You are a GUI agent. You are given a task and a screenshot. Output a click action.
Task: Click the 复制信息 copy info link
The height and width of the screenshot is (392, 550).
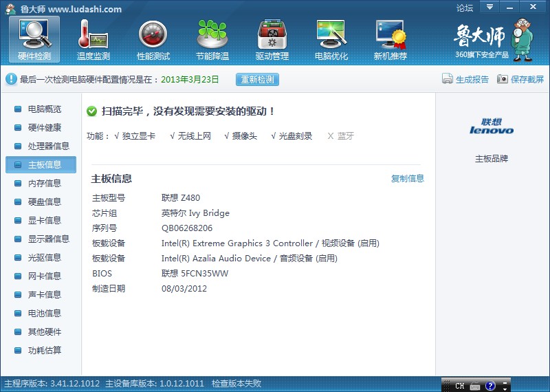point(408,178)
